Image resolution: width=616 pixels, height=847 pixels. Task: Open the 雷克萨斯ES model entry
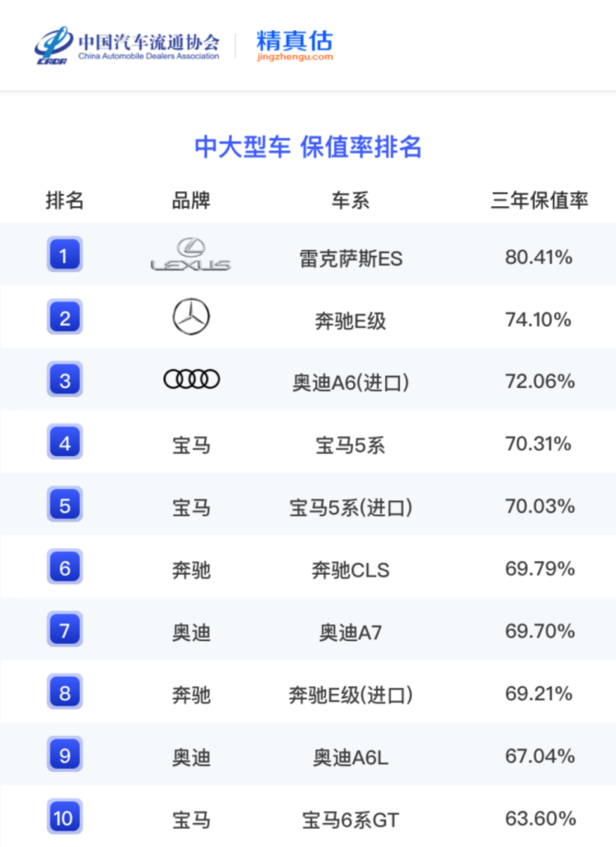350,258
